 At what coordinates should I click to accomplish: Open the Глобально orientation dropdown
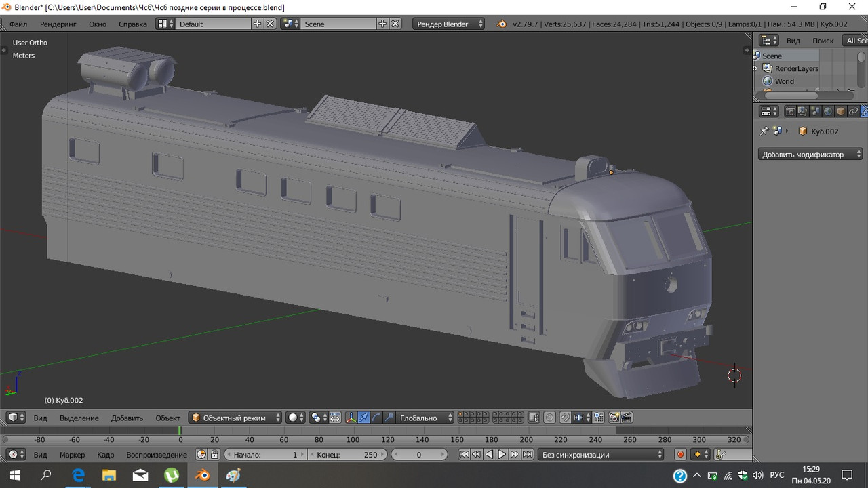425,418
